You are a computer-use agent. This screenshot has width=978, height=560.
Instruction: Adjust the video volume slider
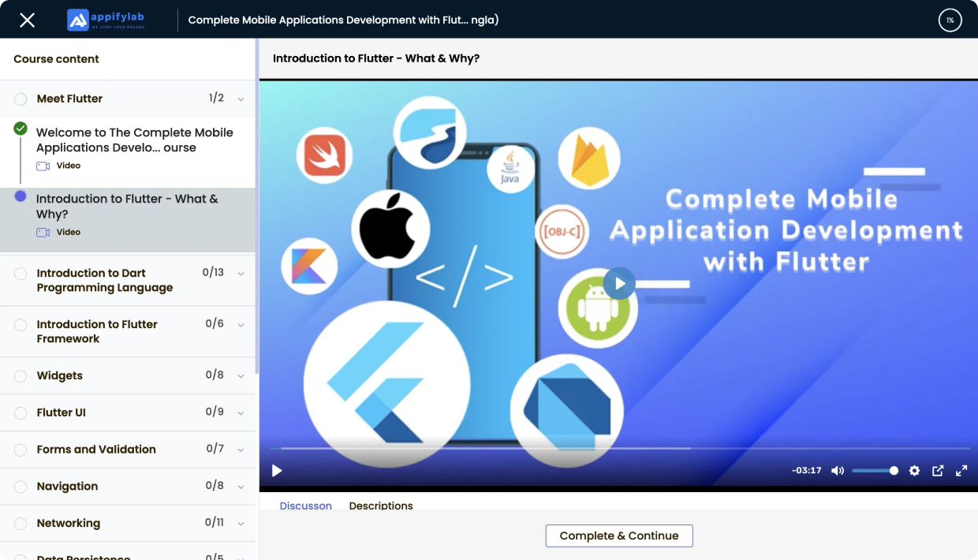tap(874, 471)
